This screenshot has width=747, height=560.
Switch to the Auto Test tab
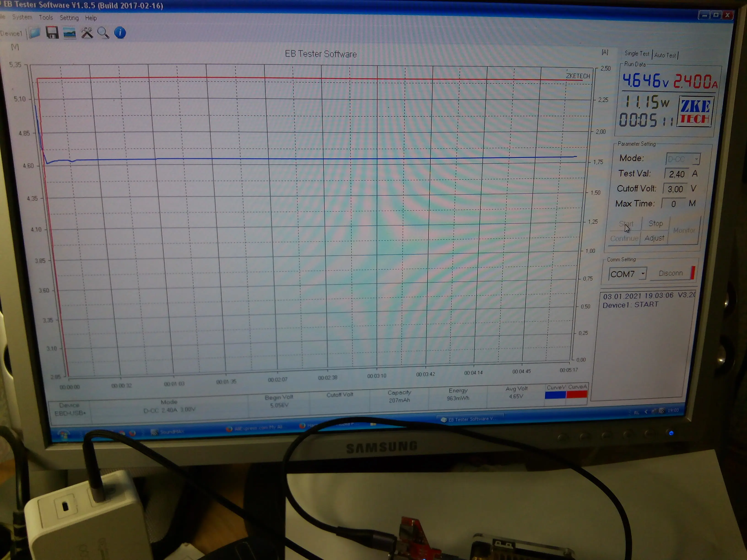(x=665, y=55)
